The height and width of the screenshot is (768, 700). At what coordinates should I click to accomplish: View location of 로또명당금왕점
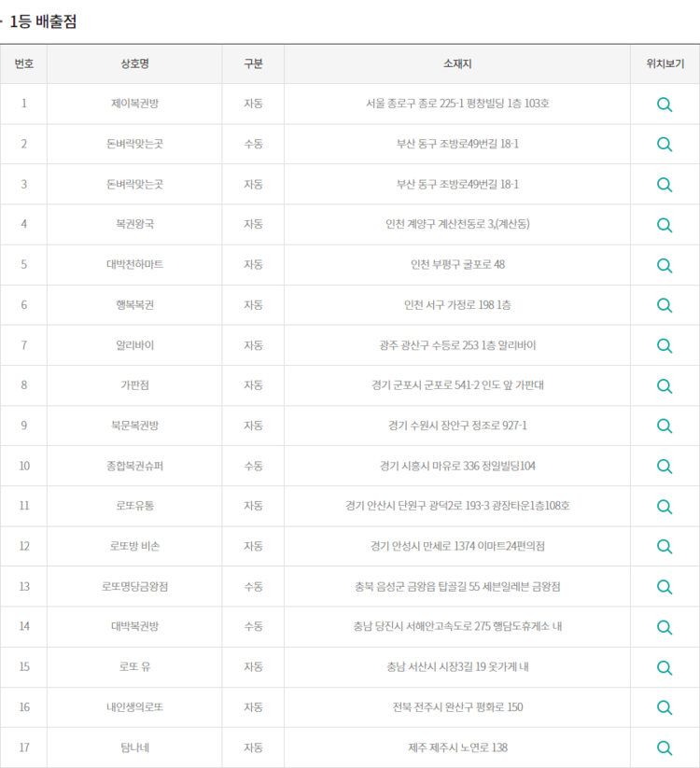click(x=665, y=587)
